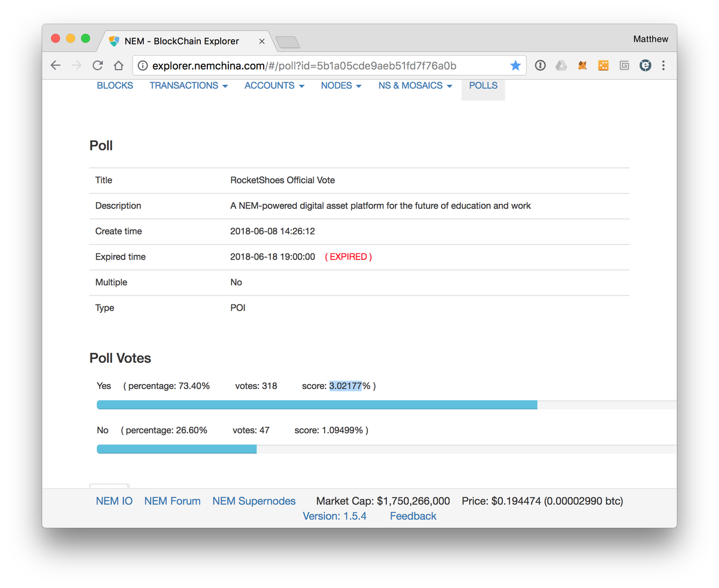Image resolution: width=719 pixels, height=588 pixels.
Task: Click the browser forward arrow
Action: 76,66
